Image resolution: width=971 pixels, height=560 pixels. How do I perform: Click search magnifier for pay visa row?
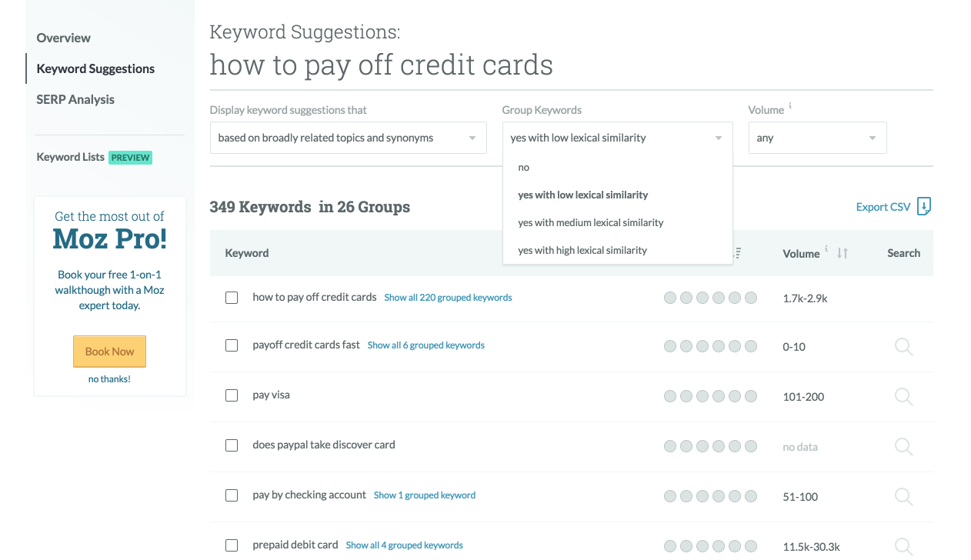pos(903,397)
